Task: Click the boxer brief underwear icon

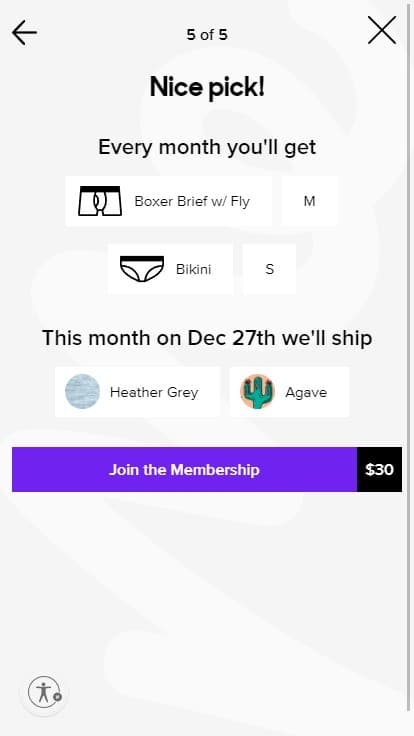Action: [x=100, y=201]
